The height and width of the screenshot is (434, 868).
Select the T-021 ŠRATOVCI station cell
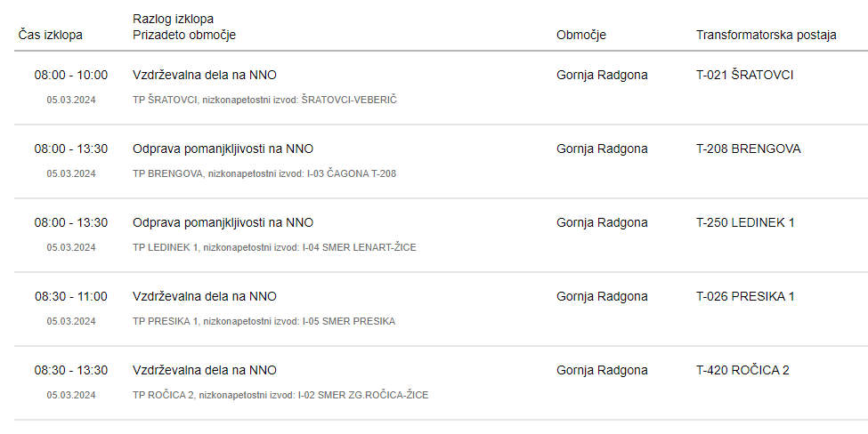(744, 75)
